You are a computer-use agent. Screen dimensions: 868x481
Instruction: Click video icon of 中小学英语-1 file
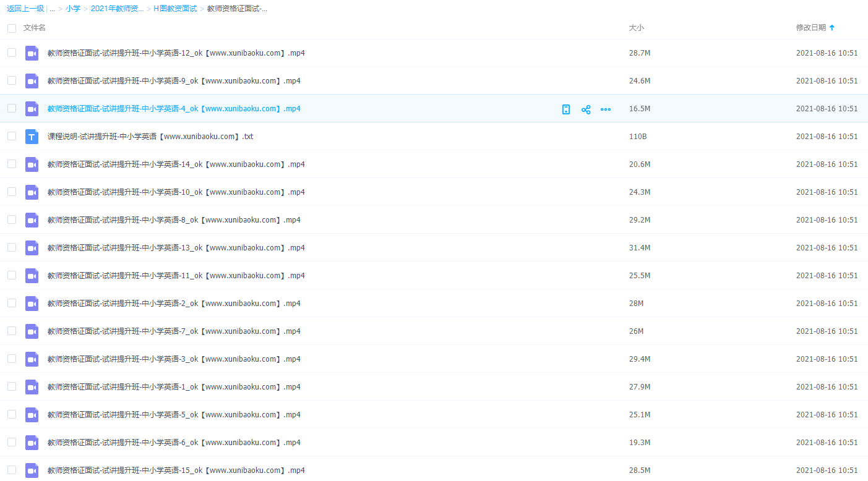[x=32, y=387]
